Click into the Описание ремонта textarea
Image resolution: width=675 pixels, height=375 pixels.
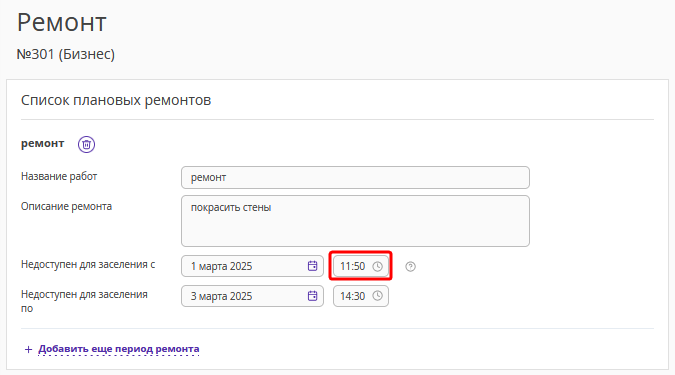click(x=355, y=221)
